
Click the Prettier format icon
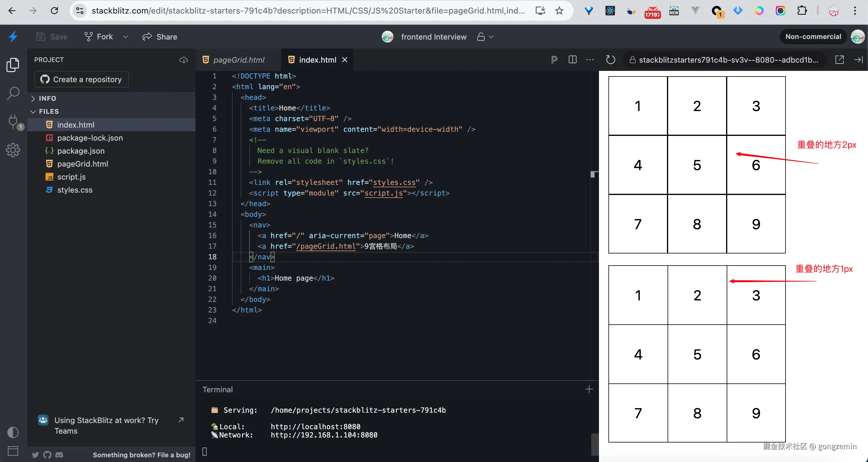(x=554, y=60)
